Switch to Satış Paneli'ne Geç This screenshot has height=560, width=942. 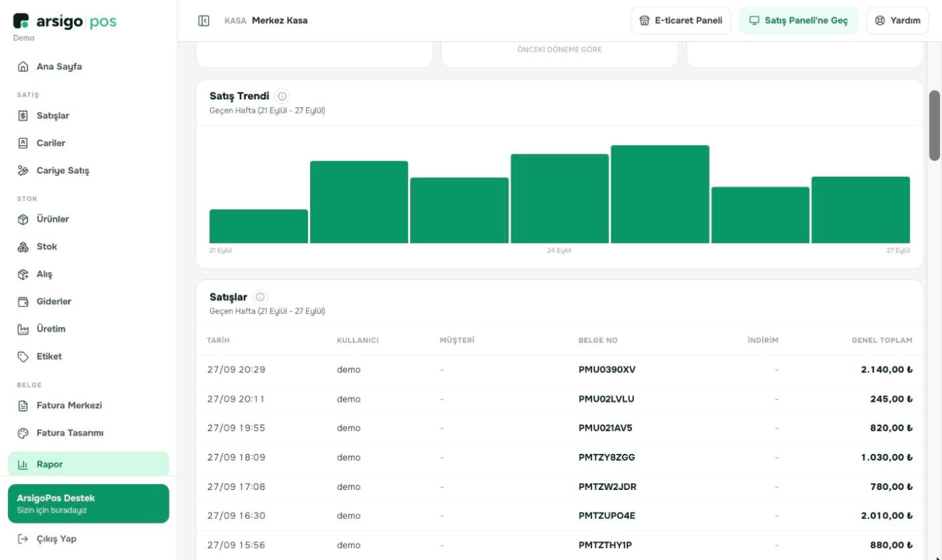click(x=799, y=21)
